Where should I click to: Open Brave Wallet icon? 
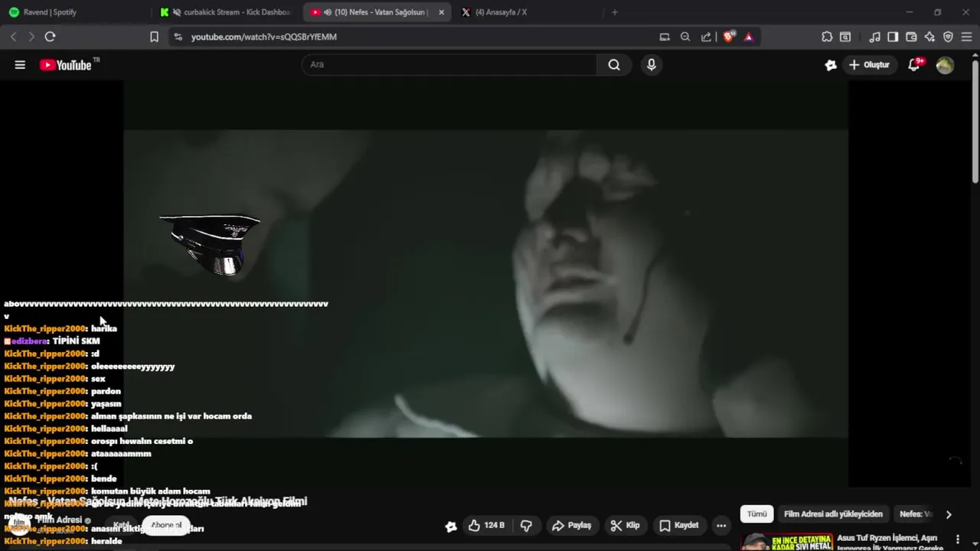point(911,37)
